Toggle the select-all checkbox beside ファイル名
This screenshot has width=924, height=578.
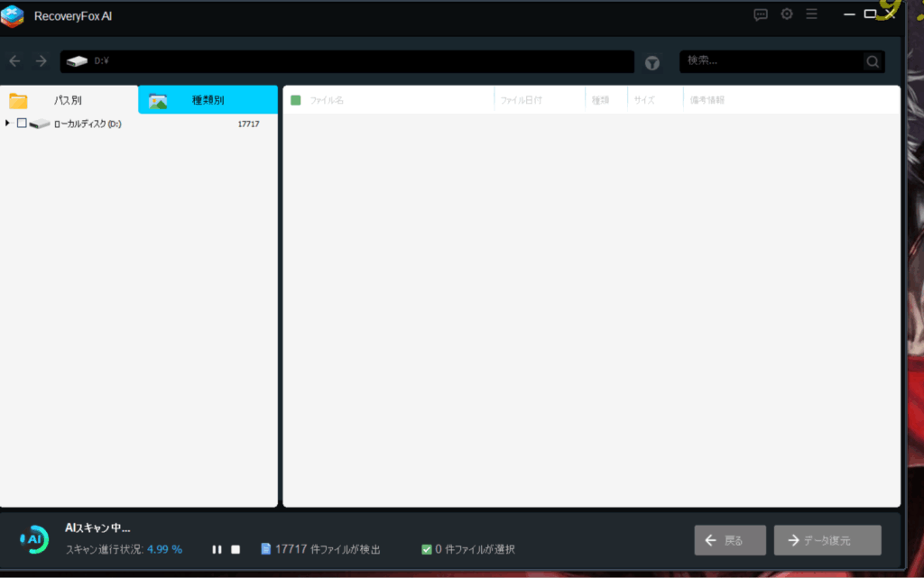296,100
